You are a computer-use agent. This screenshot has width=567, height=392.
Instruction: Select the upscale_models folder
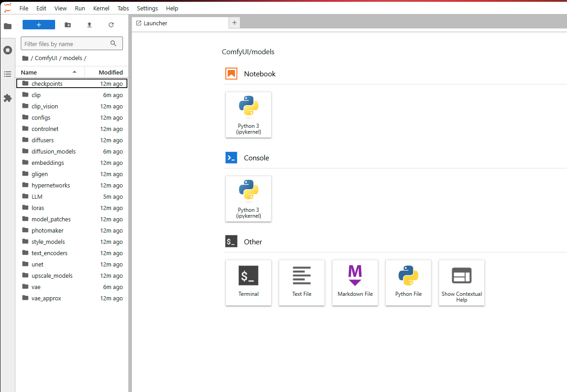[72, 275]
